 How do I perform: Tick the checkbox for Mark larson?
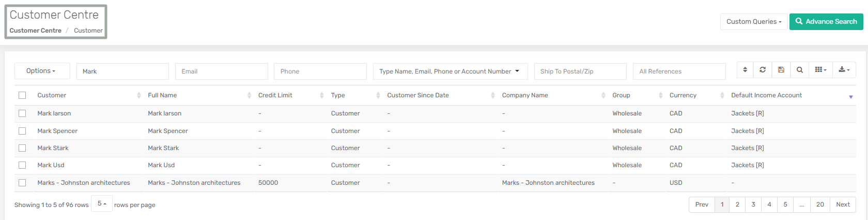pyautogui.click(x=22, y=113)
